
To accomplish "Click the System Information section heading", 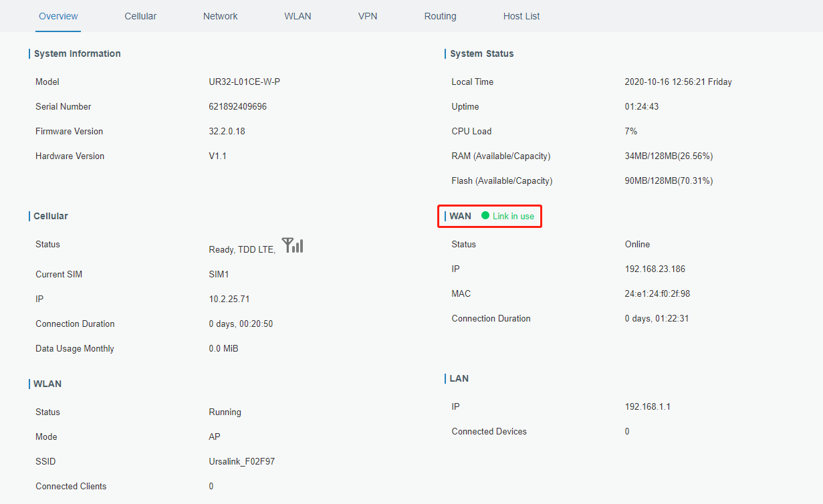I will point(78,53).
